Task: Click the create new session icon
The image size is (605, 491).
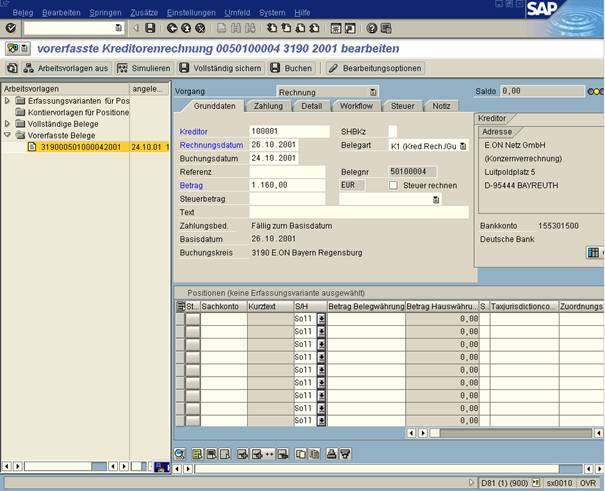Action: [336, 28]
